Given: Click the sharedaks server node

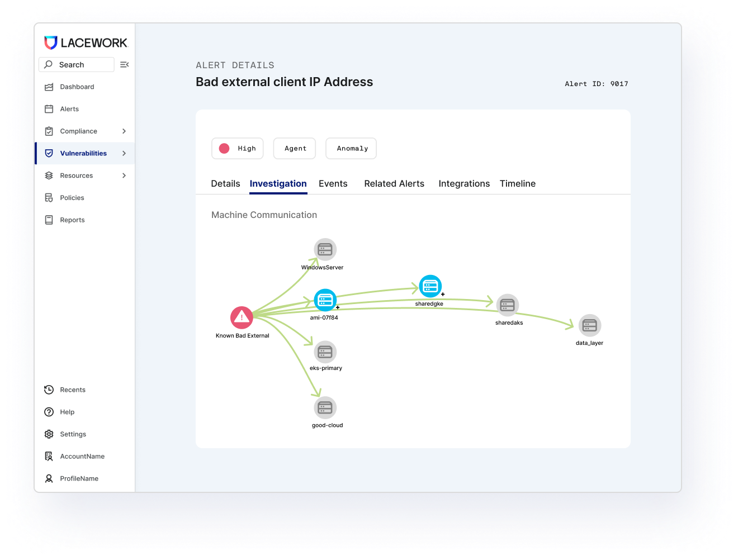Looking at the screenshot, I should pos(507,305).
